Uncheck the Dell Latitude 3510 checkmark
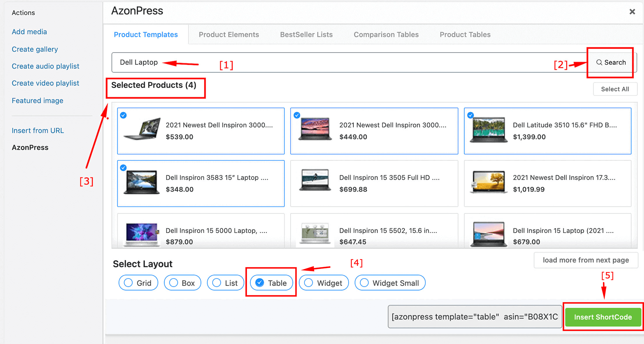 (470, 115)
